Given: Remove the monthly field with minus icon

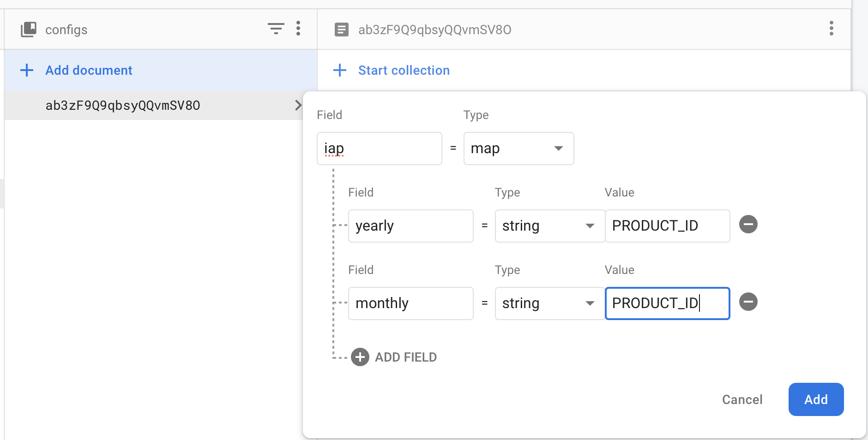Looking at the screenshot, I should (748, 302).
